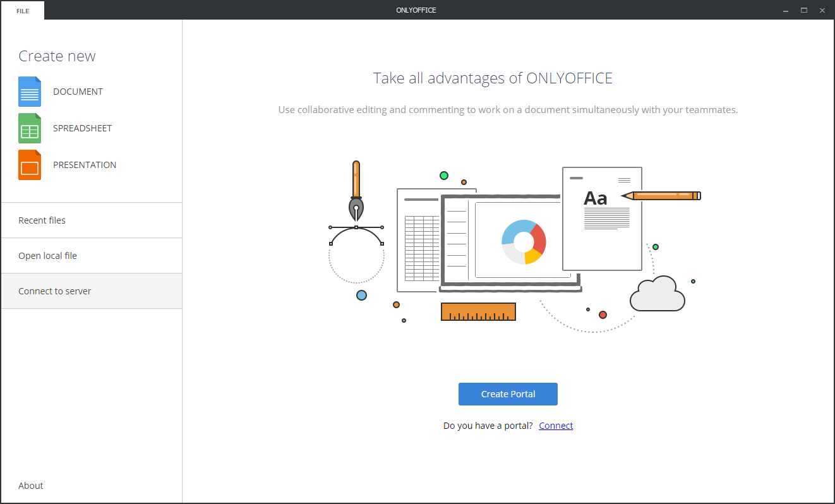Click the Create Portal button

(508, 394)
